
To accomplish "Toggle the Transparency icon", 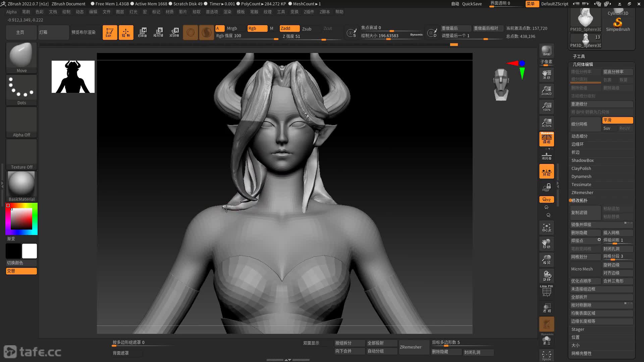I will (x=546, y=308).
